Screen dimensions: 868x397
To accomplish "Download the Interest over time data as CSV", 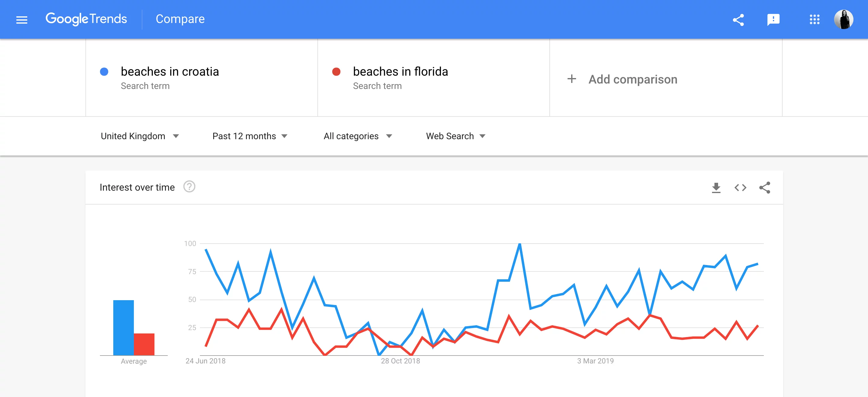I will click(x=716, y=188).
